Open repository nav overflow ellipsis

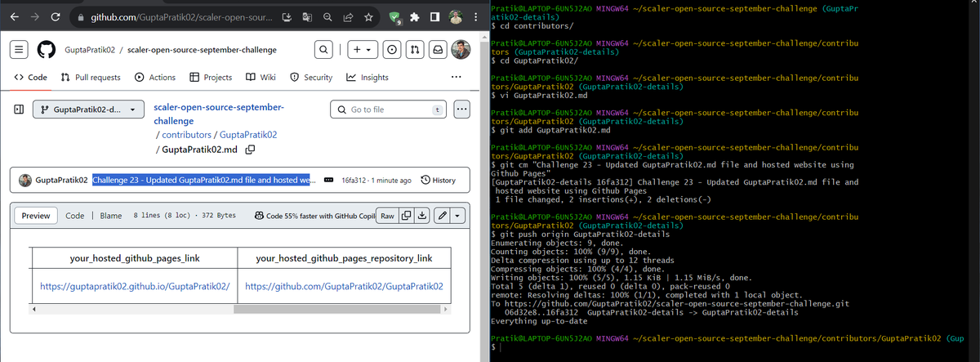click(x=457, y=78)
